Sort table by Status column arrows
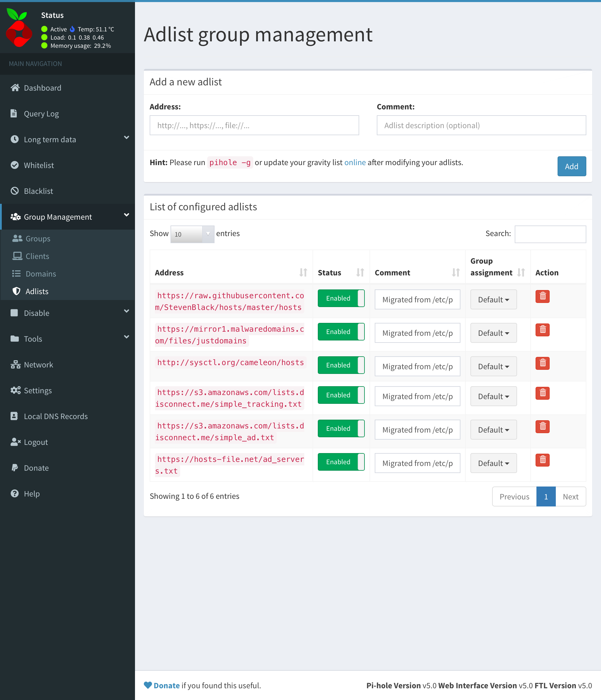 [x=360, y=272]
